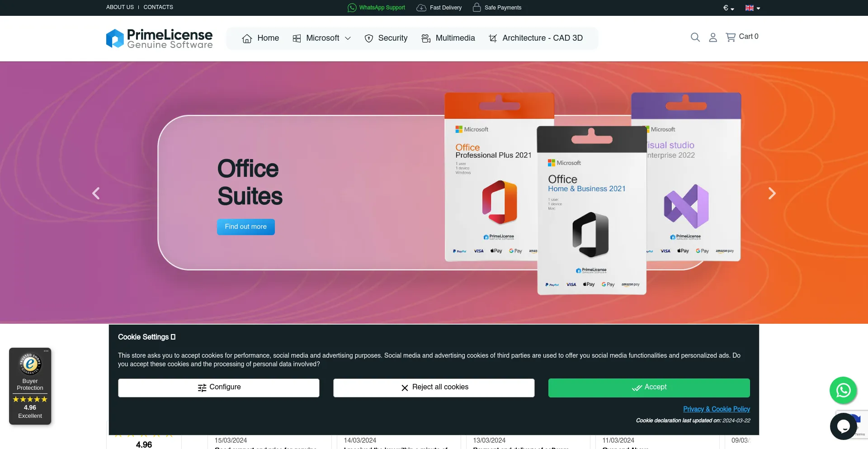This screenshot has height=449, width=868.
Task: Open the user account icon
Action: coord(712,38)
